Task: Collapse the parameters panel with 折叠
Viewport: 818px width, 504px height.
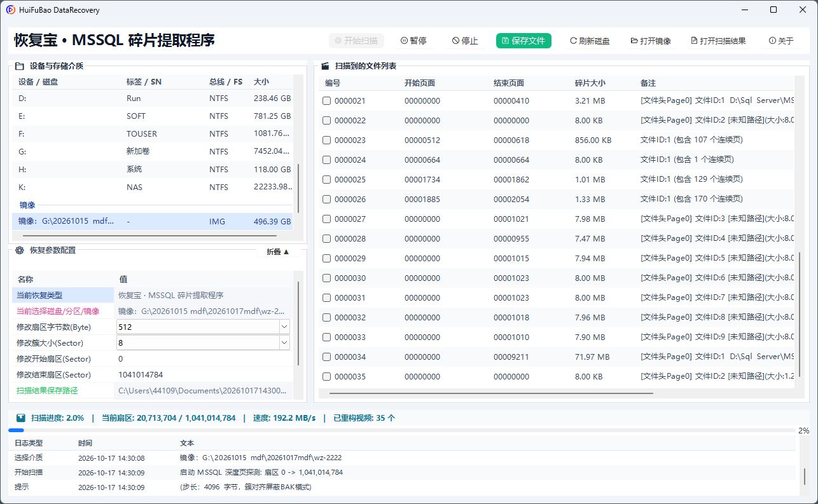Action: [x=278, y=252]
